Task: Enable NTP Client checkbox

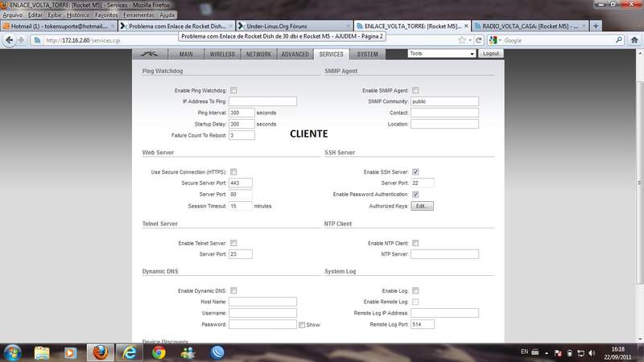Action: [x=415, y=243]
